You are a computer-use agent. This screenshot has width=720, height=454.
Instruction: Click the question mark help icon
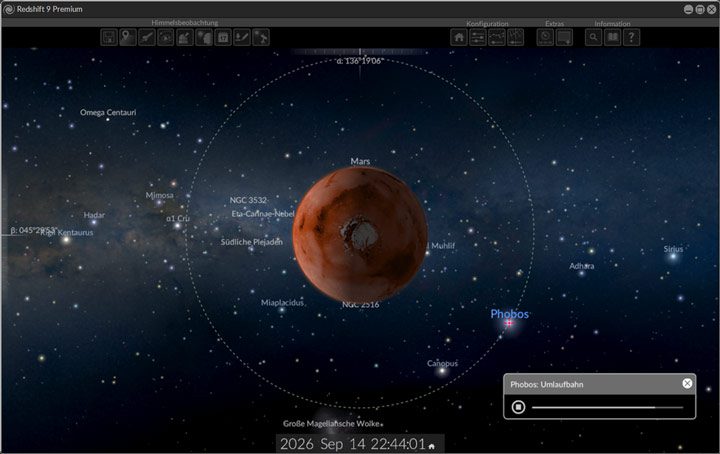click(x=631, y=37)
